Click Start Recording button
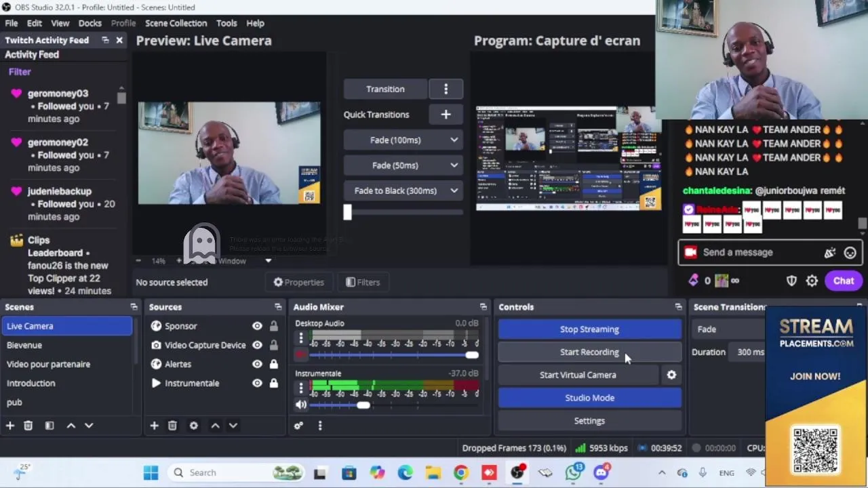Viewport: 868px width, 488px height. tap(589, 352)
